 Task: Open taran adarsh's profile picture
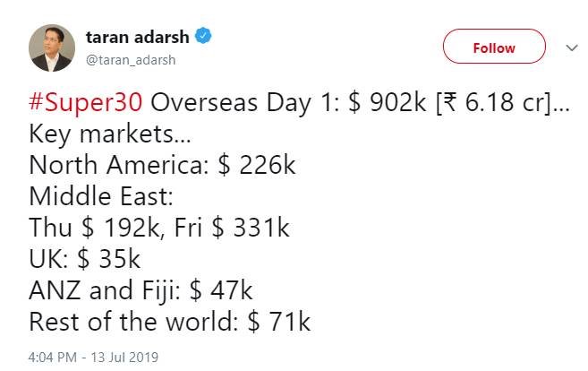[52, 48]
